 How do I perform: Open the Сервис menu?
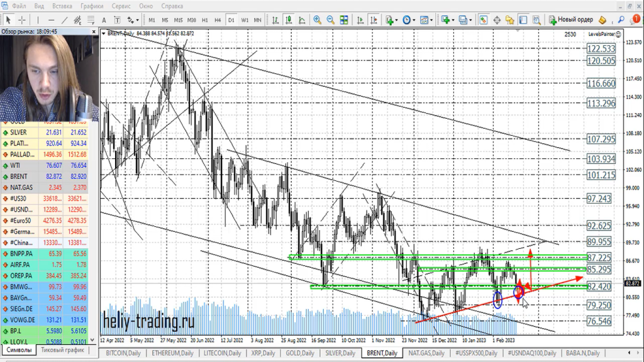(x=121, y=6)
